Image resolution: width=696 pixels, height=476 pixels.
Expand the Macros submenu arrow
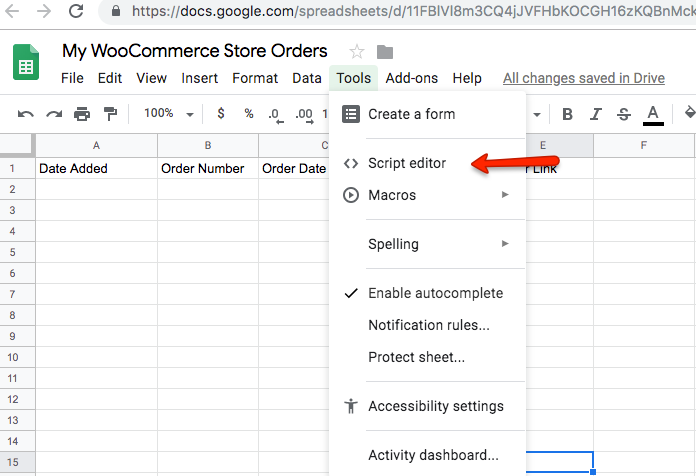pyautogui.click(x=505, y=194)
